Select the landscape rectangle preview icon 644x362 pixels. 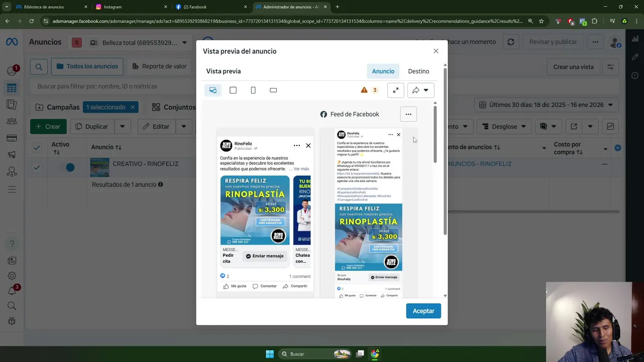coord(273,90)
